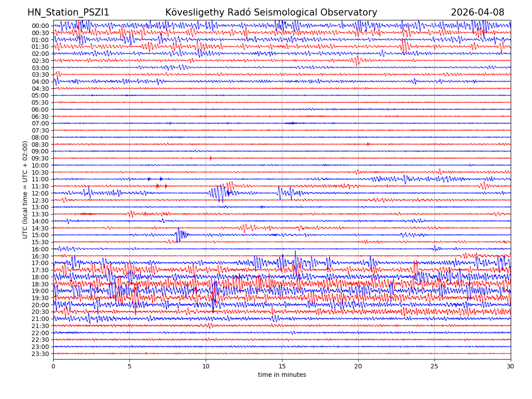
Task: Click the 20:00 row time label
Action: (x=40, y=305)
